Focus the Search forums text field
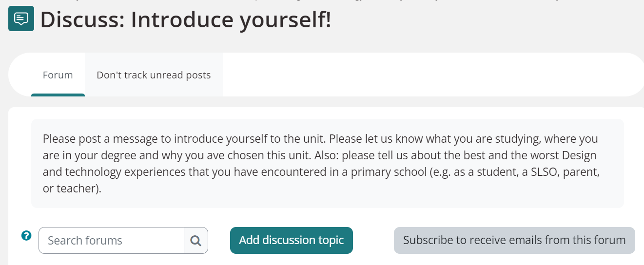The width and height of the screenshot is (644, 265). coord(111,241)
